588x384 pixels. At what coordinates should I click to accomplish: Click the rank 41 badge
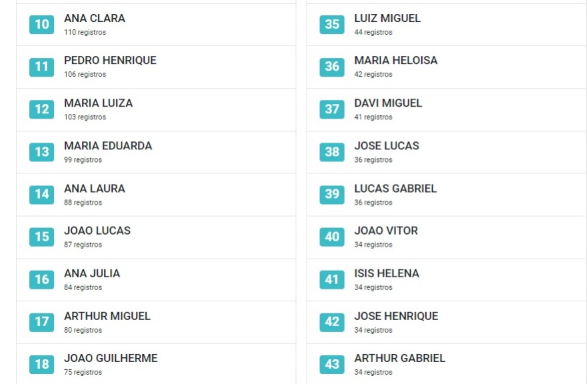click(332, 279)
